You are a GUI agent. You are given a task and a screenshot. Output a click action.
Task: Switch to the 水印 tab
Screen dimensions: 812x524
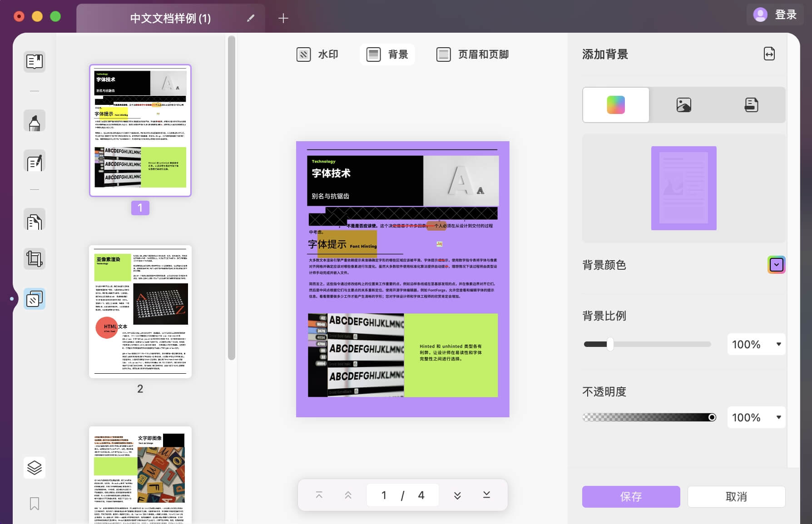click(x=317, y=54)
